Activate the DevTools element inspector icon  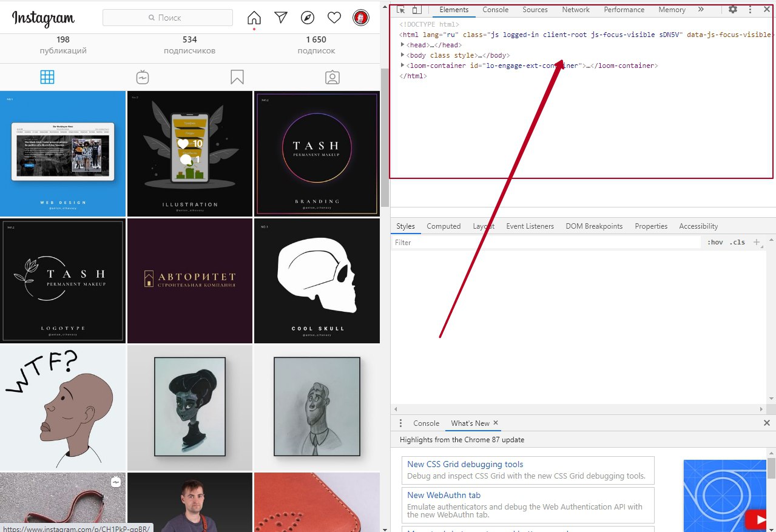click(x=401, y=10)
